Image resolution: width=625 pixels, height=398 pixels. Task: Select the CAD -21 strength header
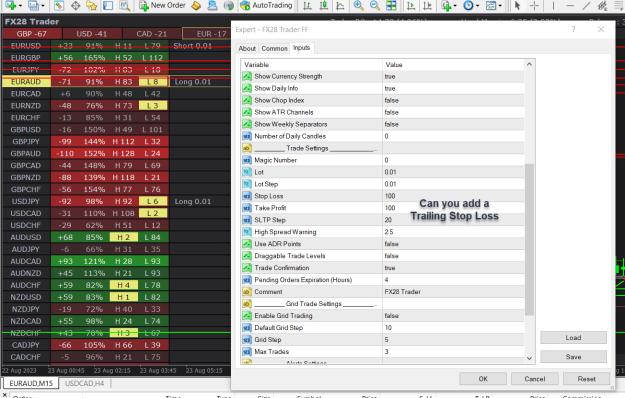click(x=151, y=34)
